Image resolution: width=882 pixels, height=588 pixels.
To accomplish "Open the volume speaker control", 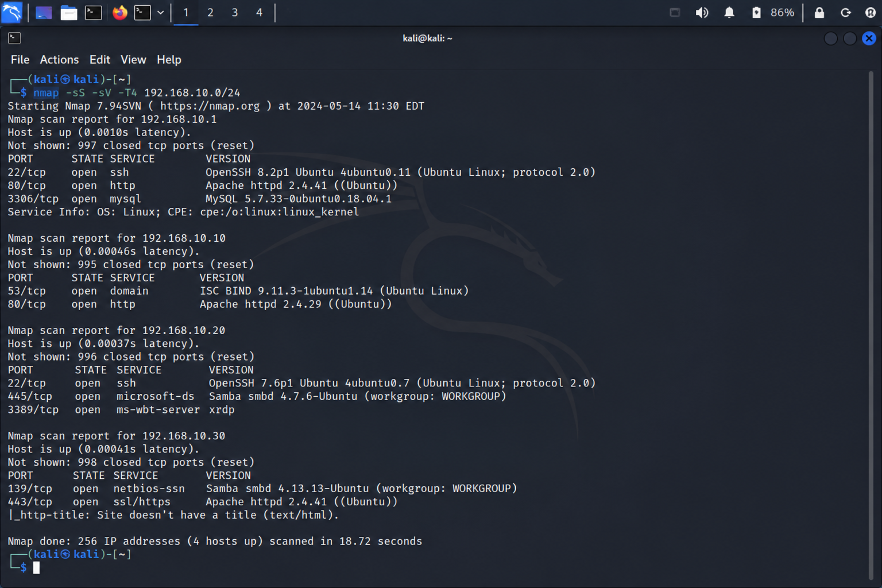I will (x=702, y=13).
